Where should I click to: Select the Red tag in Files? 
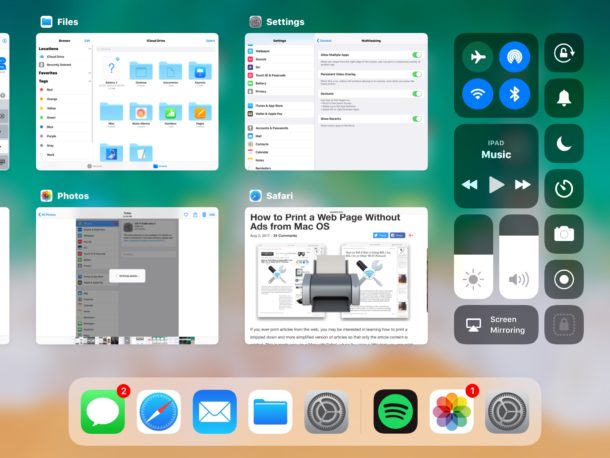[65, 89]
